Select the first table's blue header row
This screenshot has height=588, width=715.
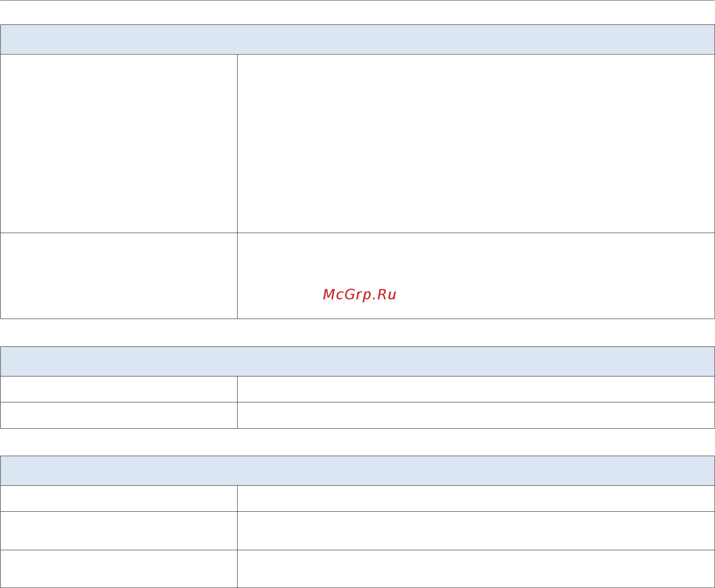coord(357,40)
